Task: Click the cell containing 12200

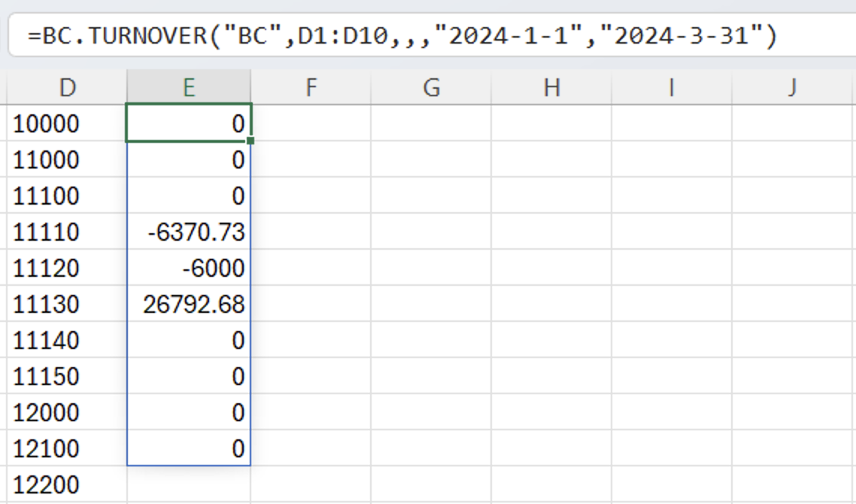Action: (x=68, y=484)
